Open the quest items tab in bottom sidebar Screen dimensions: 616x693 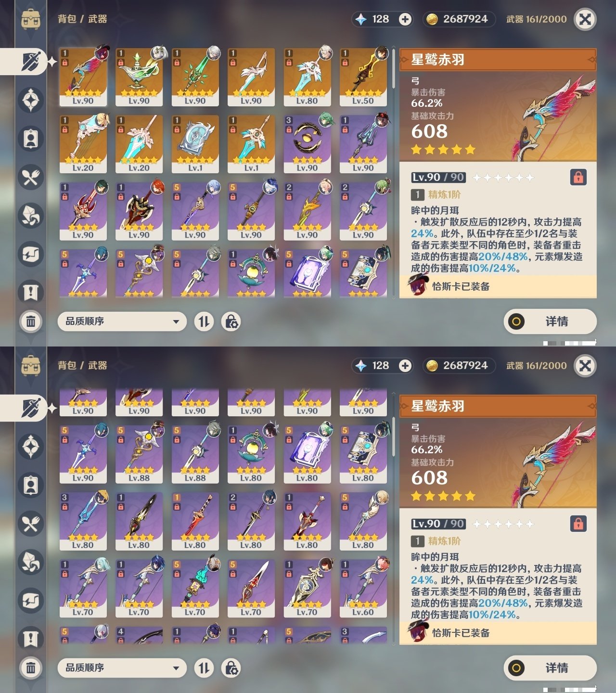coord(31,639)
